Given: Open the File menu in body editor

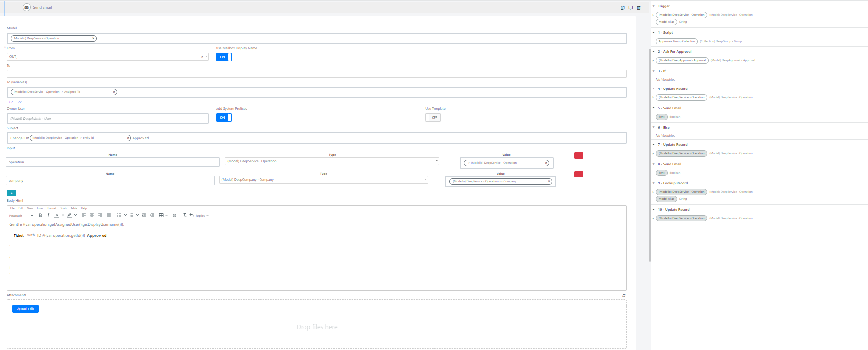Looking at the screenshot, I should pyautogui.click(x=12, y=208).
